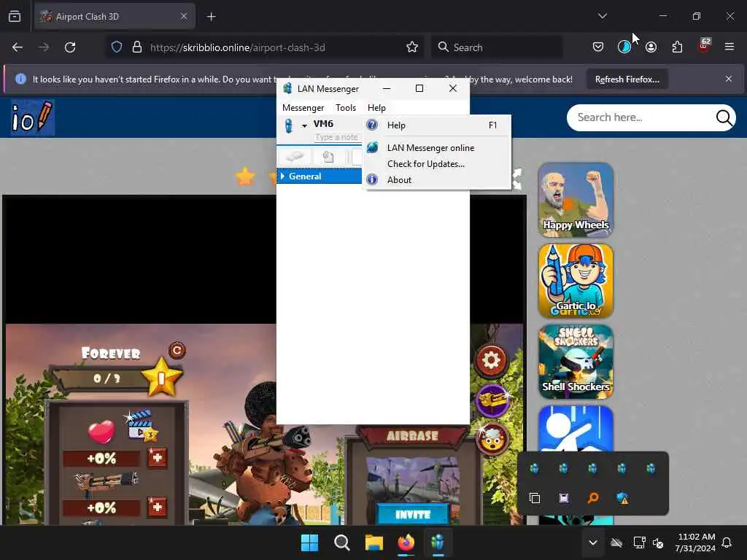The image size is (747, 560).
Task: Open the in-game settings gear button
Action: click(491, 360)
